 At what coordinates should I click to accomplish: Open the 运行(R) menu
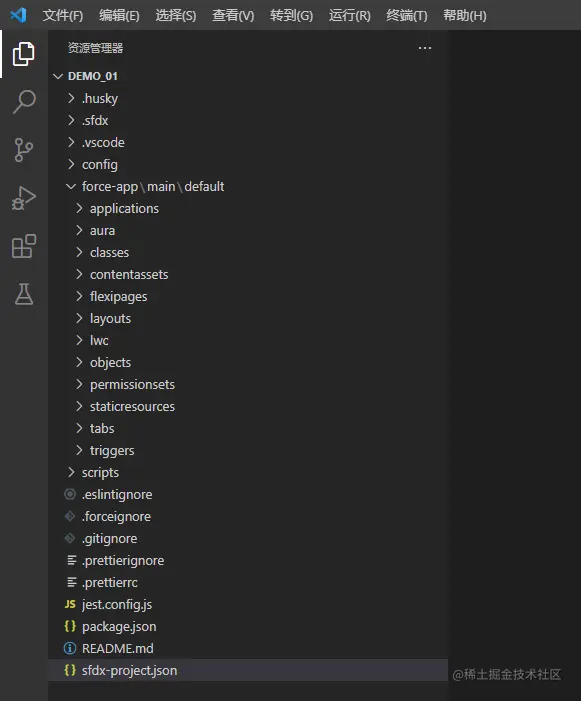[349, 16]
